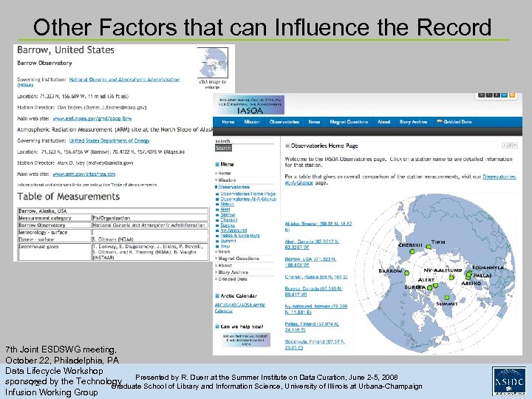Open Ny-Alesund in the sidebar list

point(233,231)
